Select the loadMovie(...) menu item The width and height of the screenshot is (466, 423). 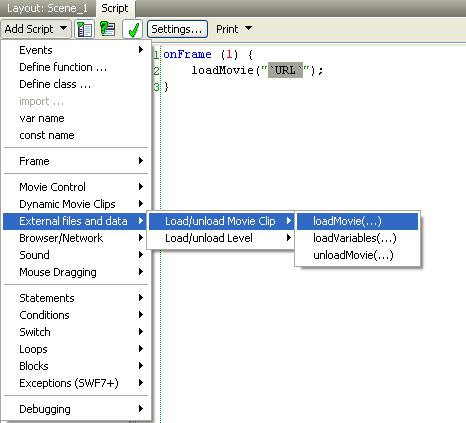pos(357,221)
